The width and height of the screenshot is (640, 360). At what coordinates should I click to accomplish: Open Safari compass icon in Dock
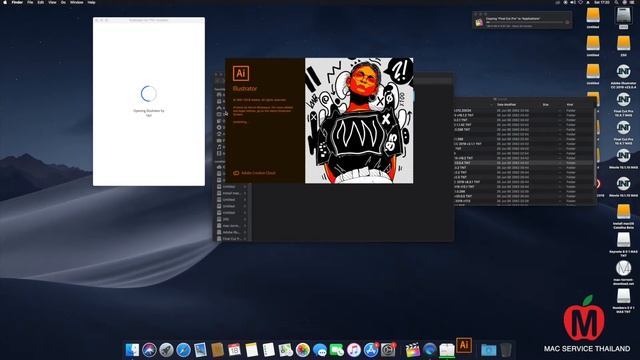[x=183, y=350]
